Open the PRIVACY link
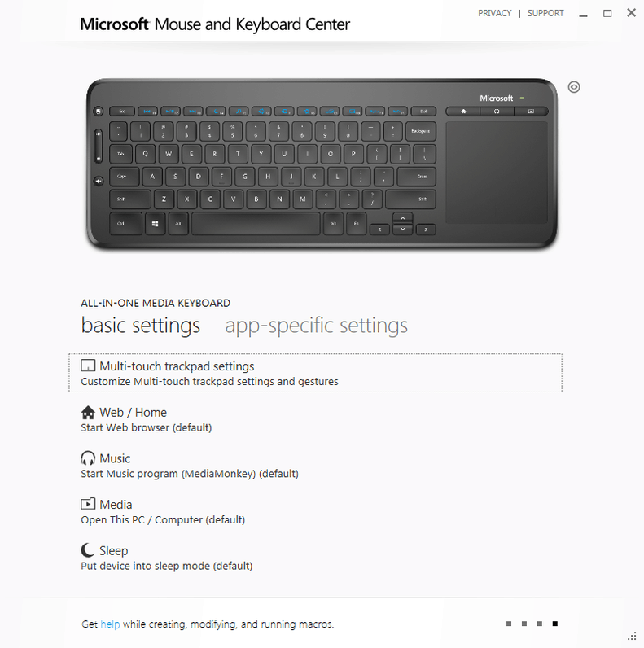644x648 pixels. (495, 13)
